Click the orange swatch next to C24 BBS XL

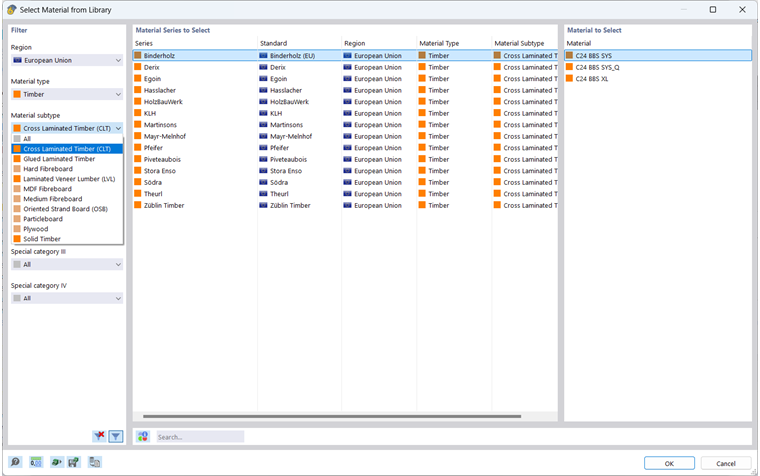(569, 79)
